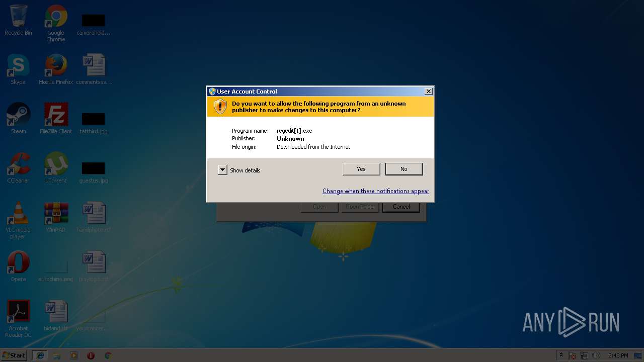Viewport: 644px width, 362px height.
Task: Click Publisher value Unknown text
Action: [290, 139]
